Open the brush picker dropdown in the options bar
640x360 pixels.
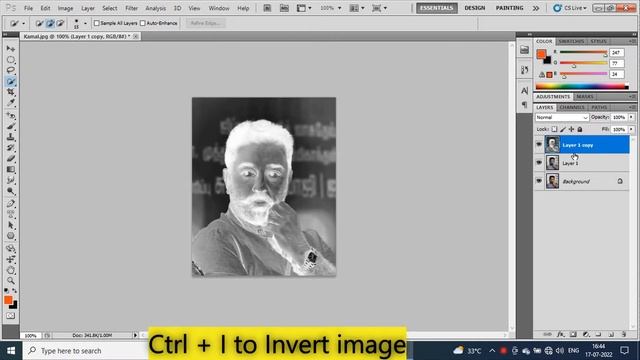pyautogui.click(x=85, y=23)
